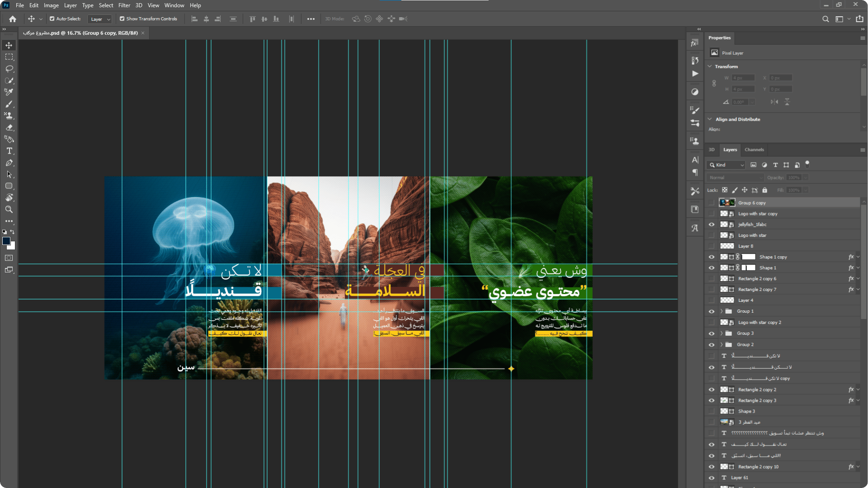Toggle the Auto-Select checkbox
868x488 pixels.
[52, 19]
